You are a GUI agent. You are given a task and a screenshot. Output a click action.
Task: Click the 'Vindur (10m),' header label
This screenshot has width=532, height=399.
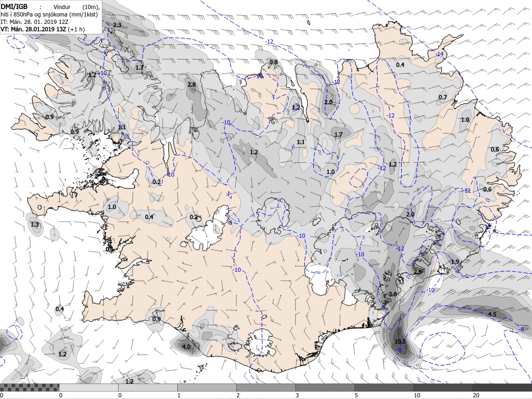pos(76,7)
